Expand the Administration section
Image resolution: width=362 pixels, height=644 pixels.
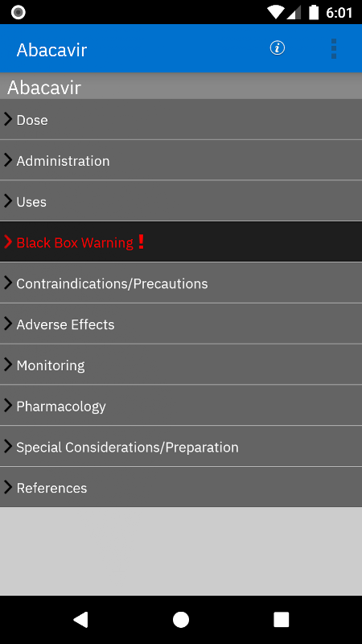tap(181, 160)
